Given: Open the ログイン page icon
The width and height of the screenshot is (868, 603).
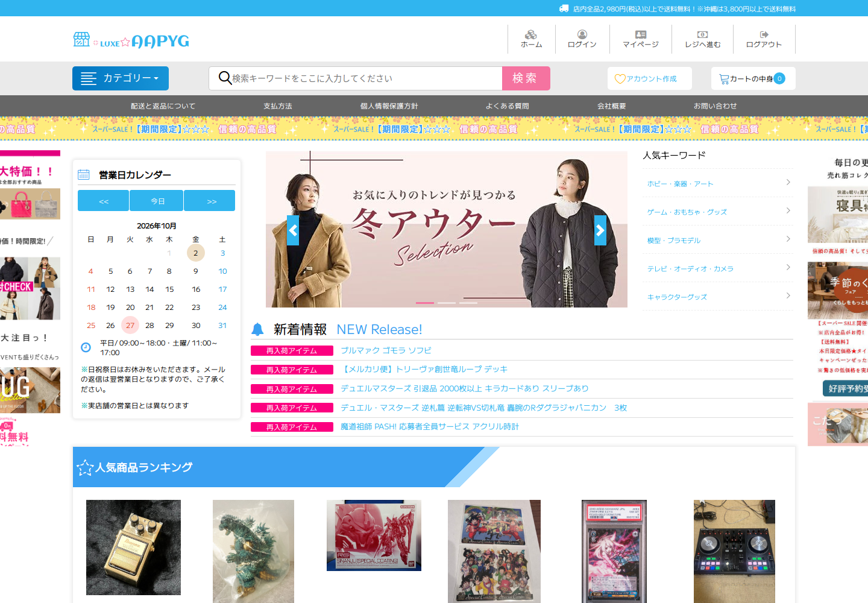Looking at the screenshot, I should (582, 34).
